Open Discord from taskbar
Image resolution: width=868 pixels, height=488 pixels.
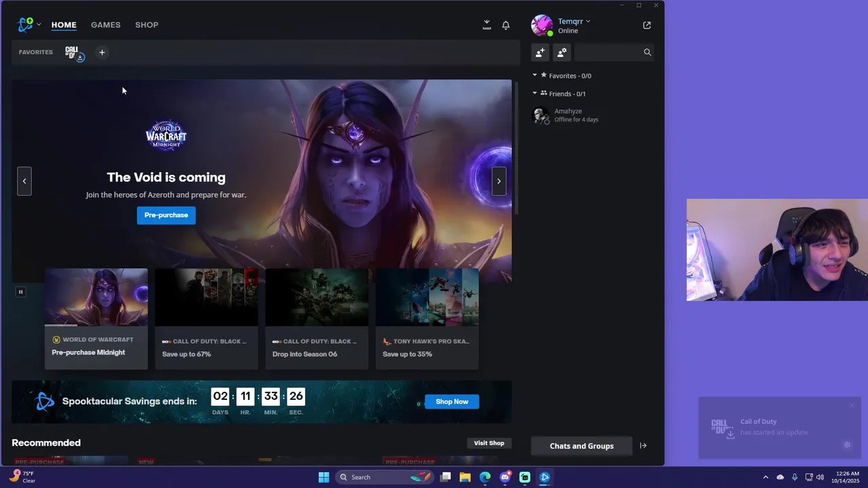click(x=505, y=477)
